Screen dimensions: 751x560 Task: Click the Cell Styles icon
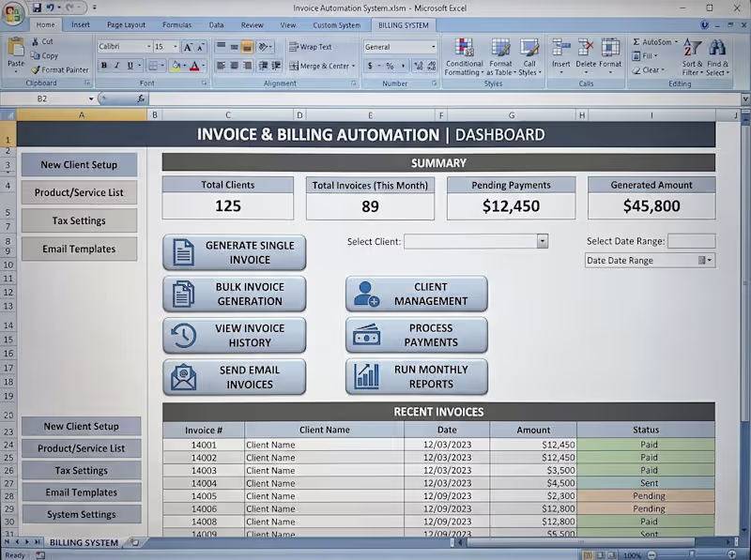tap(529, 48)
